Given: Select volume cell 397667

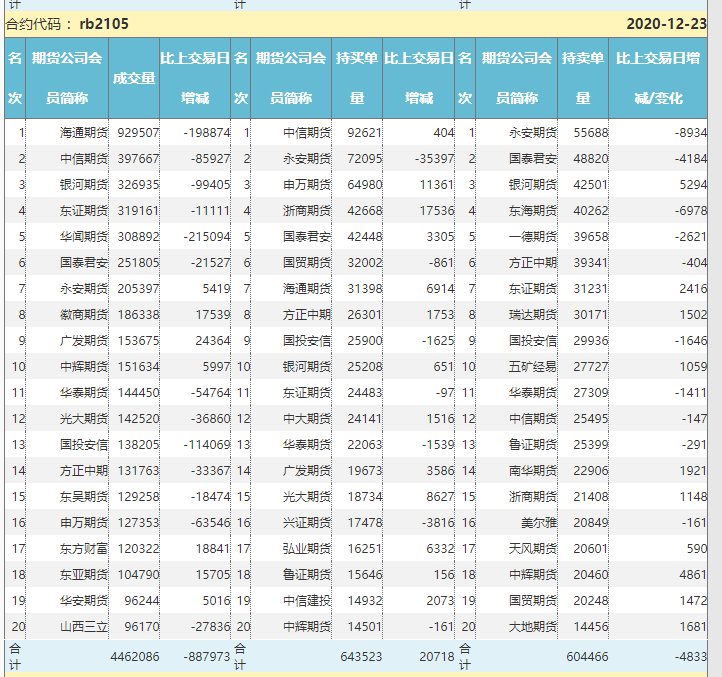Looking at the screenshot, I should pos(138,159).
